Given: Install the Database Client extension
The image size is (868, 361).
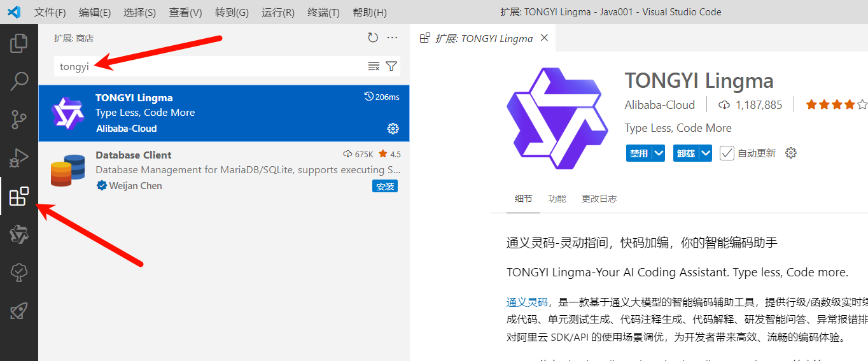Looking at the screenshot, I should pos(385,186).
